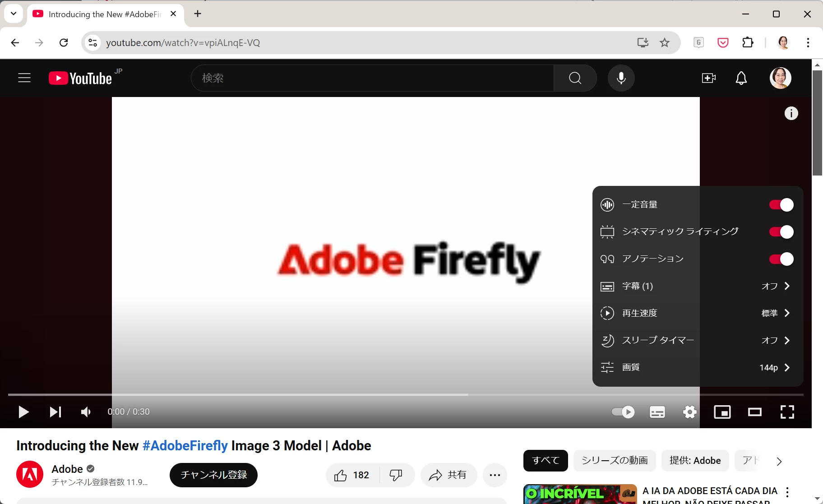
Task: Open the #AdobeFirefly hashtag link
Action: point(185,446)
